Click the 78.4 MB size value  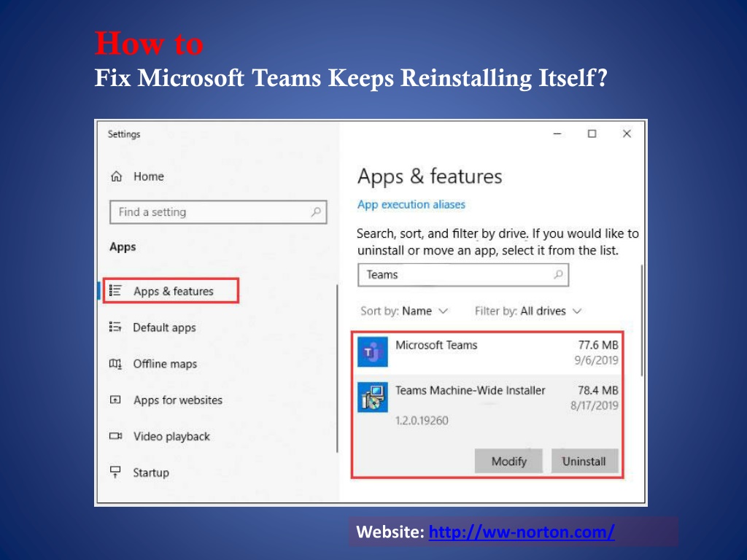tap(598, 390)
